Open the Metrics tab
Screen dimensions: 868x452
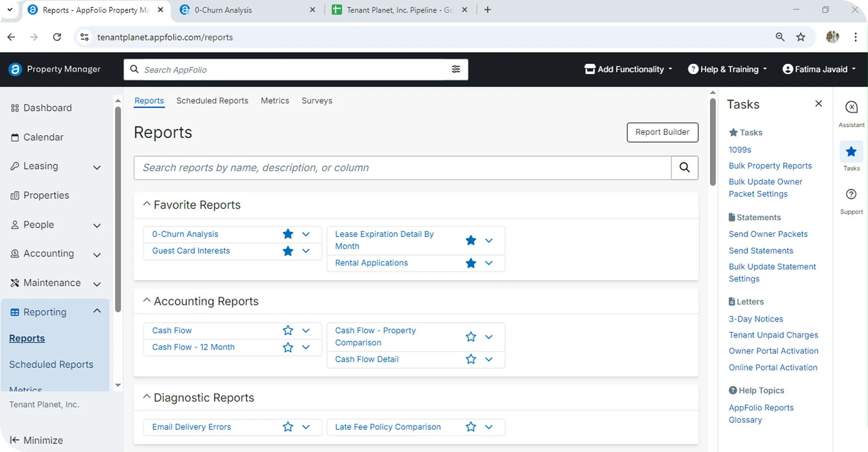pyautogui.click(x=275, y=101)
